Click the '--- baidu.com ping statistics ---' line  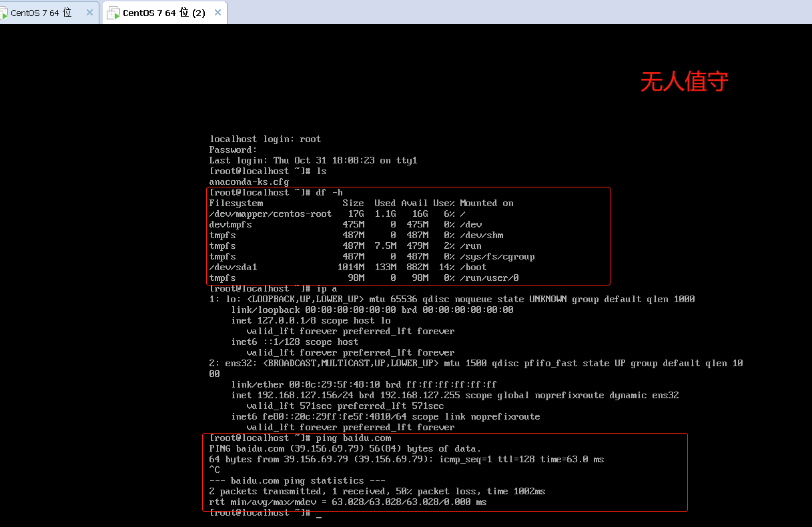coord(297,480)
